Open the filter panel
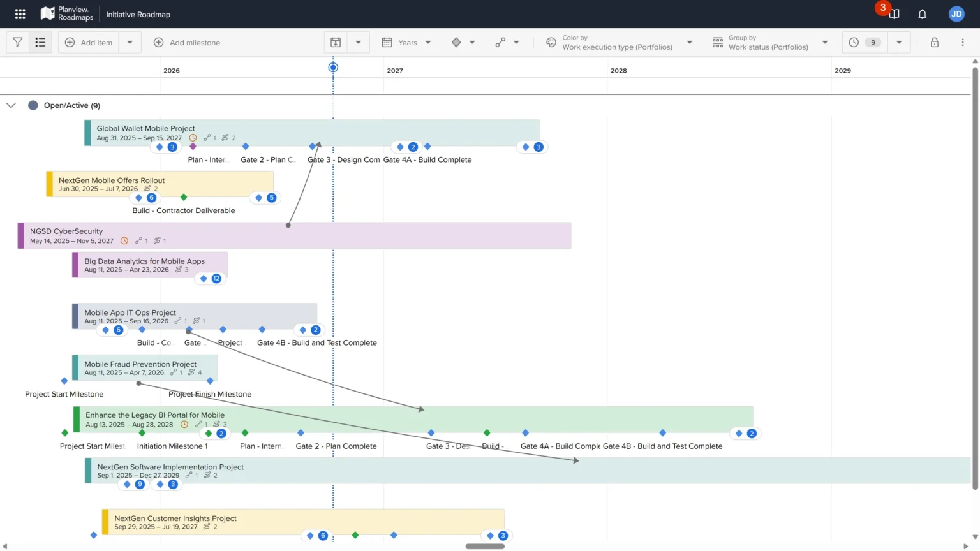Image resolution: width=980 pixels, height=551 pixels. [18, 42]
